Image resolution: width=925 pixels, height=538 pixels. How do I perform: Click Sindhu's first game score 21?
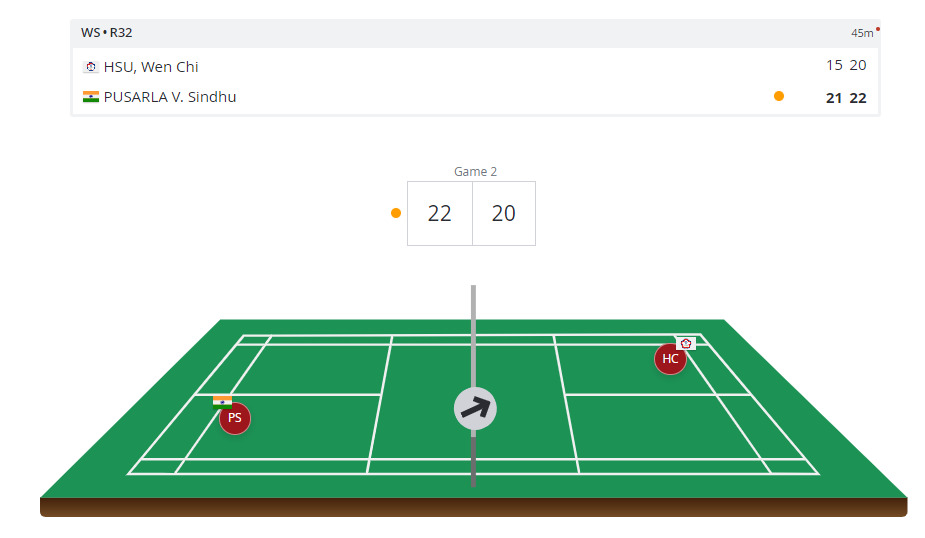(834, 98)
